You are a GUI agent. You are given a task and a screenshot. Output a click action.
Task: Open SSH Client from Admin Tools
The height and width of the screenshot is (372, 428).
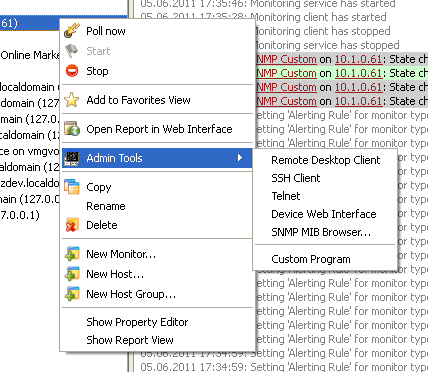coord(325,178)
